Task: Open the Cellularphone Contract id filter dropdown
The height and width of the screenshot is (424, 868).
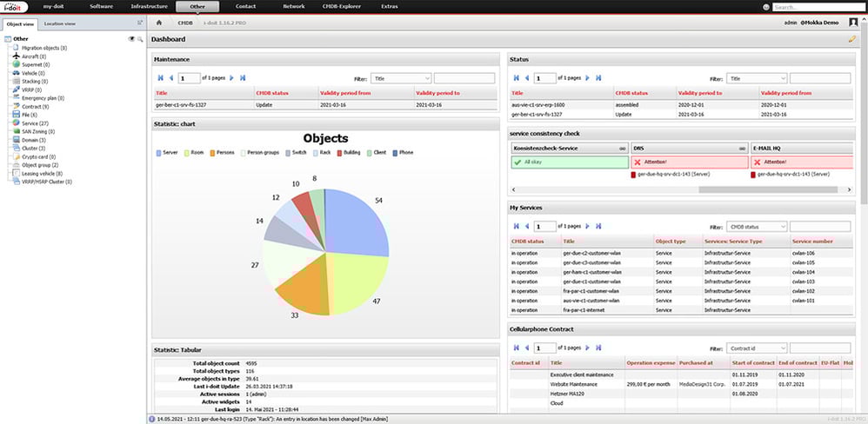Action: click(757, 348)
